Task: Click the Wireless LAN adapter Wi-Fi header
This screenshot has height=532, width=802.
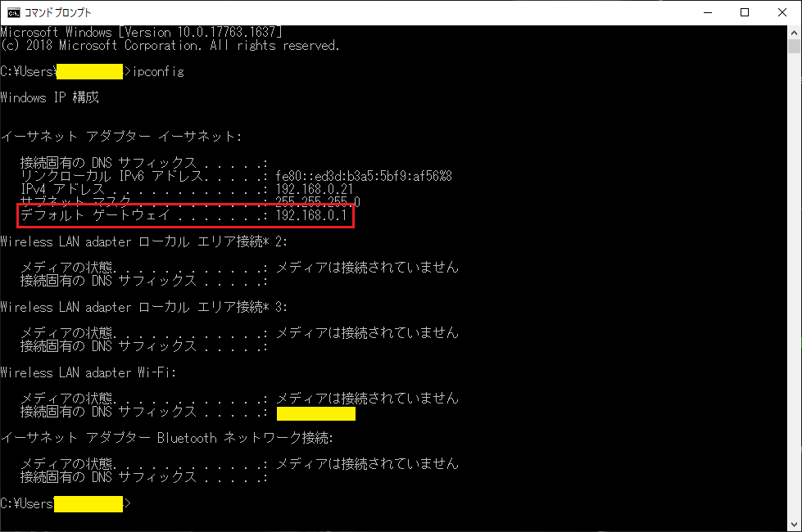Action: pos(88,372)
